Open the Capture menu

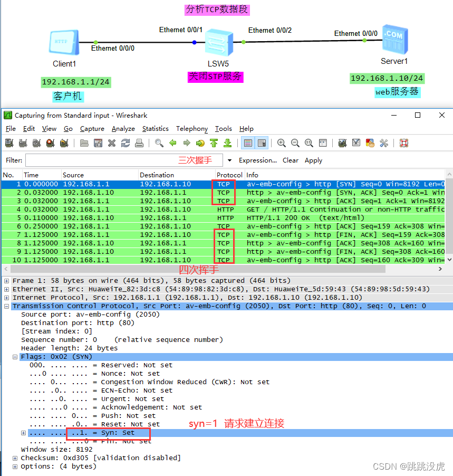point(92,129)
